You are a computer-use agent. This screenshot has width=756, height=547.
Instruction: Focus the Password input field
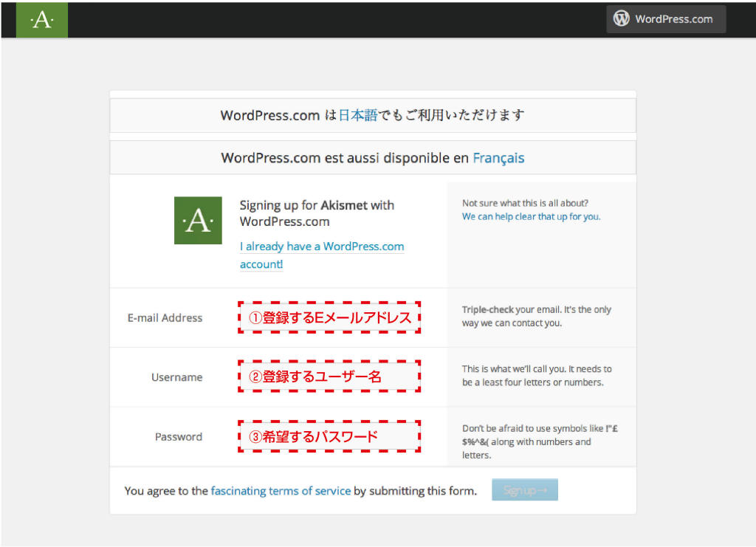[x=329, y=436]
